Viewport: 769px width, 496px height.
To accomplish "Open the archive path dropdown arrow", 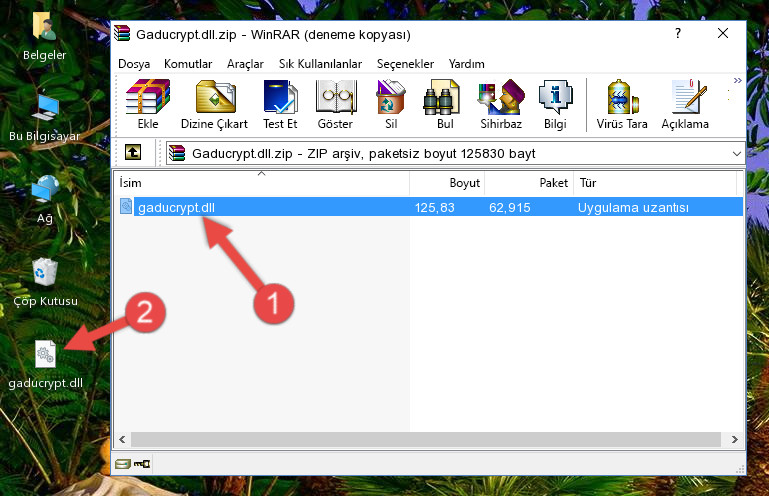I will (737, 154).
